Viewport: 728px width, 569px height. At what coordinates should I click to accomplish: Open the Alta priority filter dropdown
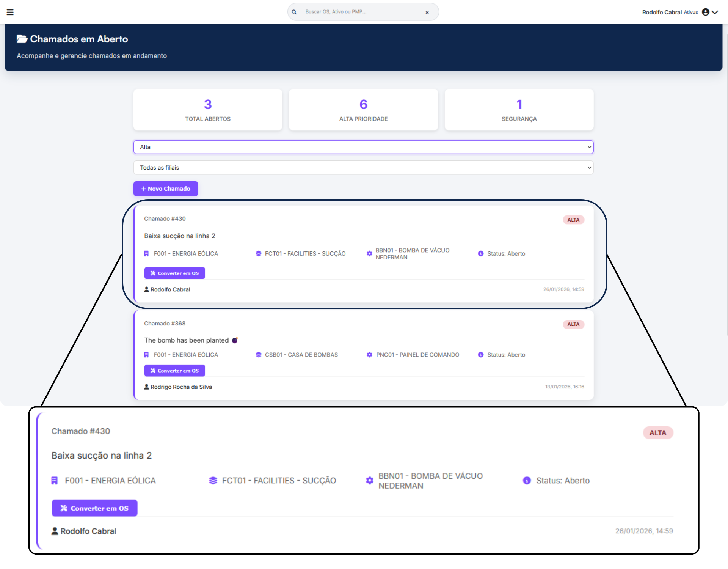363,147
